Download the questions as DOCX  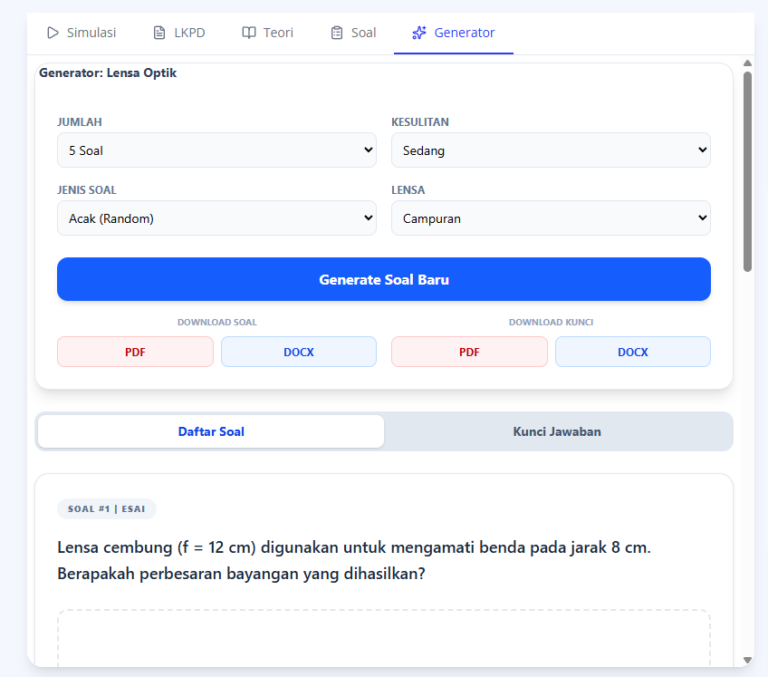(x=298, y=352)
